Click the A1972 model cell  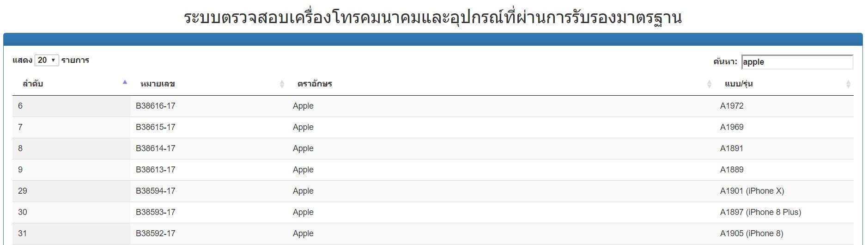click(732, 106)
